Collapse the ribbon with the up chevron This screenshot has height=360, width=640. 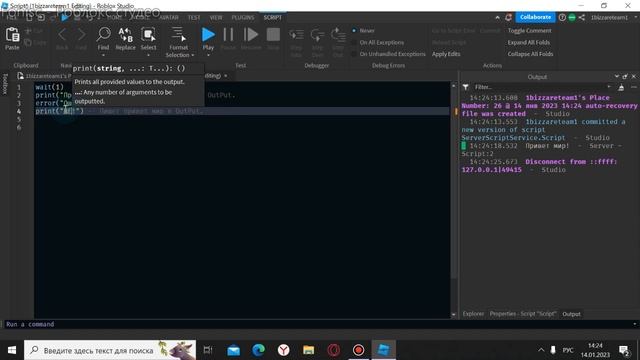click(x=497, y=18)
